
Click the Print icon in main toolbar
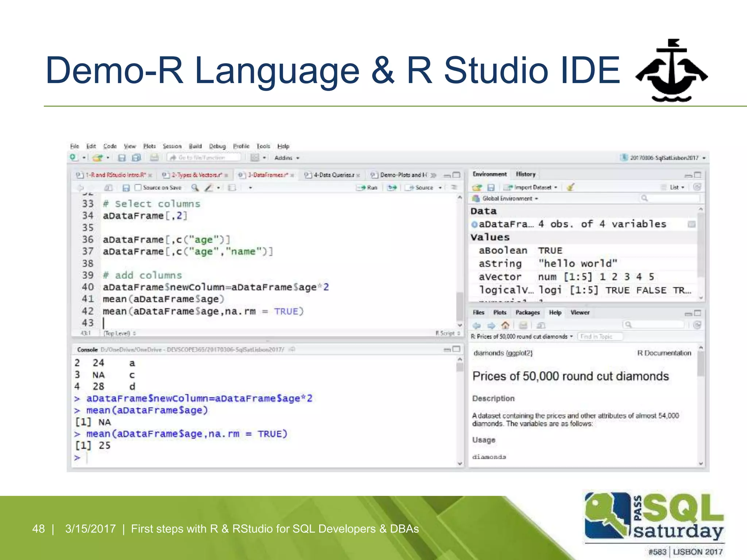[x=154, y=157]
